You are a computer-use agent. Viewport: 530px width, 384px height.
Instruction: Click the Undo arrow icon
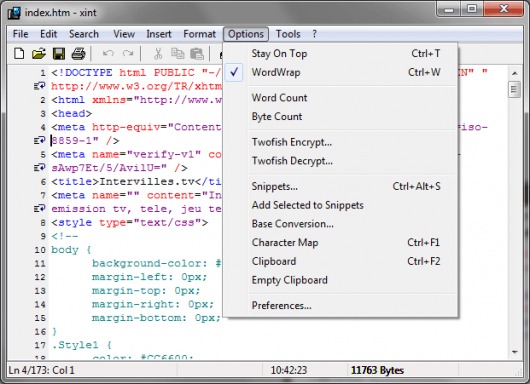108,53
